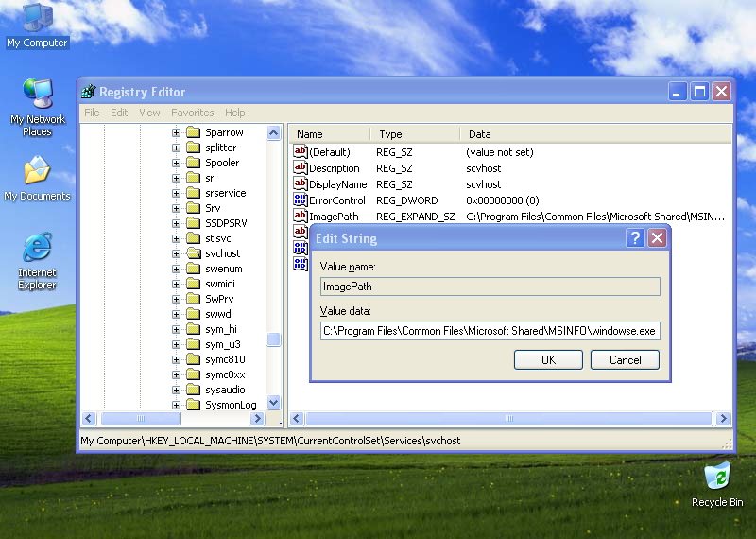
Task: Click the splitter folder icon
Action: point(194,148)
